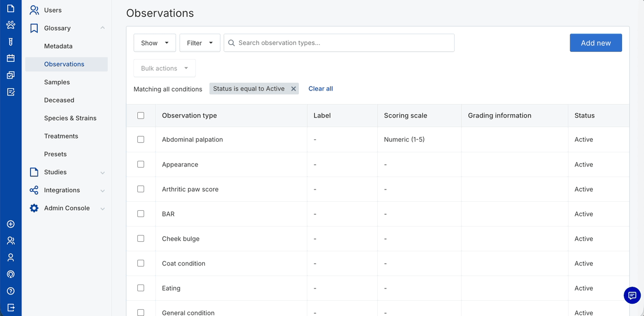Open the Filter dropdown

coord(200,43)
